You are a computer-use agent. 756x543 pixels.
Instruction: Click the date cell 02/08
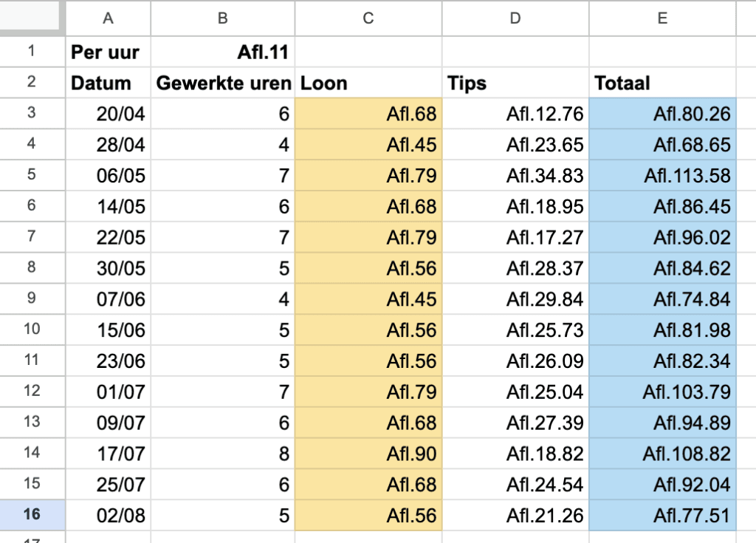108,516
